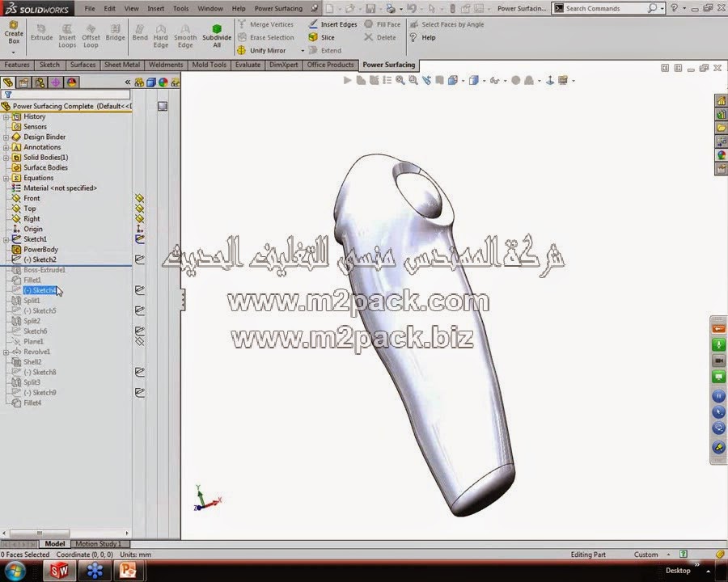Screen dimensions: 728x582
Task: Switch to the Sheet Metal tab
Action: pos(121,65)
